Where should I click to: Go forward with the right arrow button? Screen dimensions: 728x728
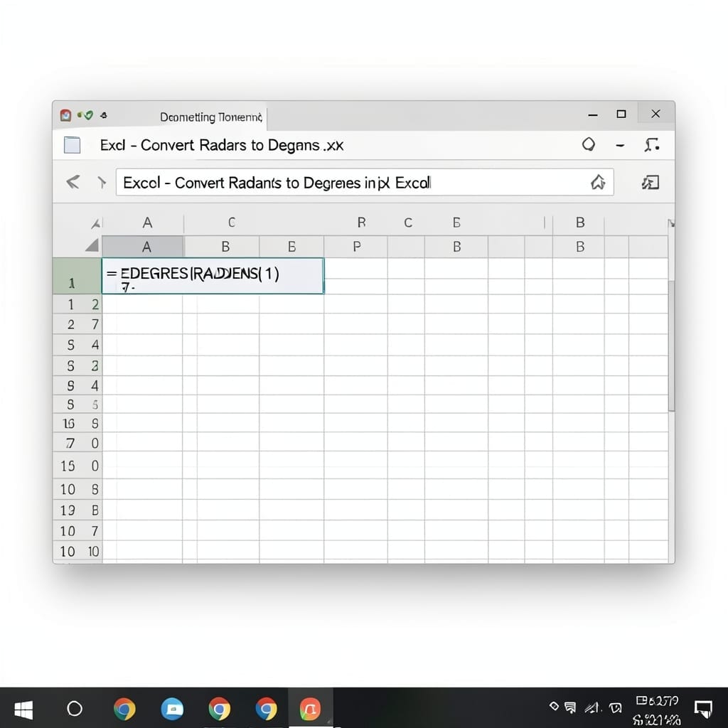pos(102,183)
